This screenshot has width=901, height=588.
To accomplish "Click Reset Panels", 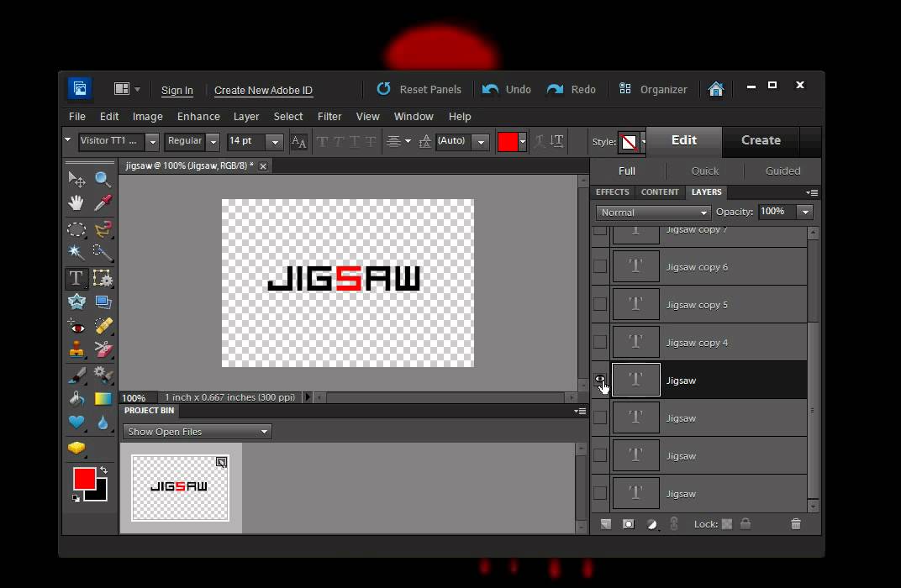I will pos(419,90).
